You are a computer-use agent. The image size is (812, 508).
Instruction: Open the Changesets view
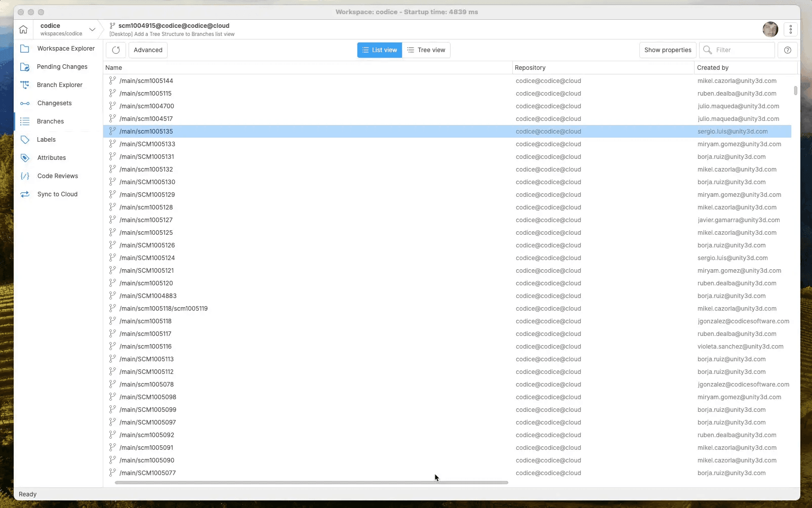click(55, 103)
